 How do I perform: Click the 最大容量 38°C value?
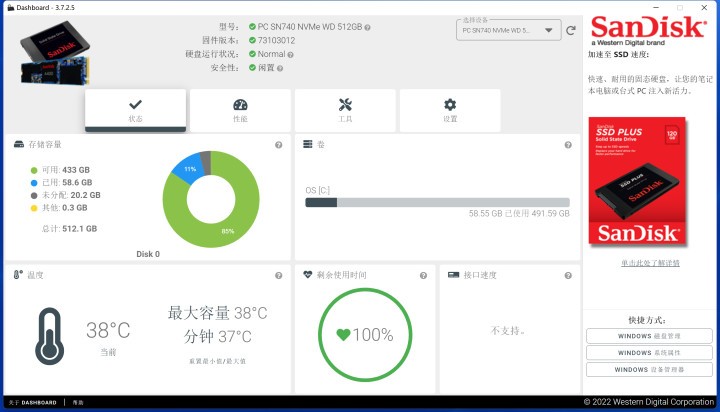pyautogui.click(x=217, y=313)
